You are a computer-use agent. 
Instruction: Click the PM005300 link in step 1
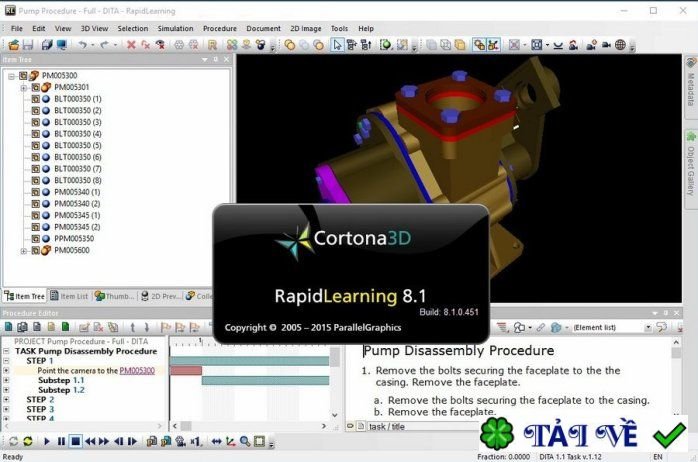click(137, 370)
